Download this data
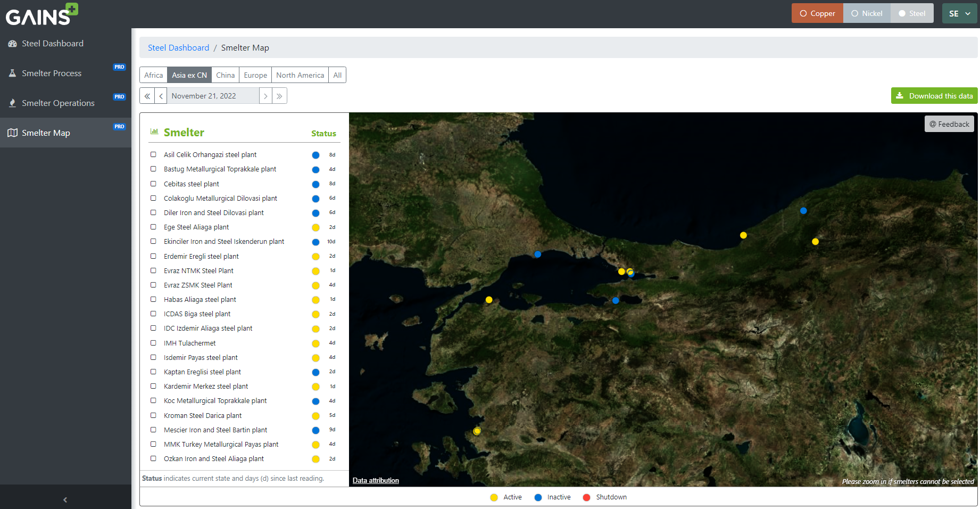The height and width of the screenshot is (509, 980). coord(934,96)
